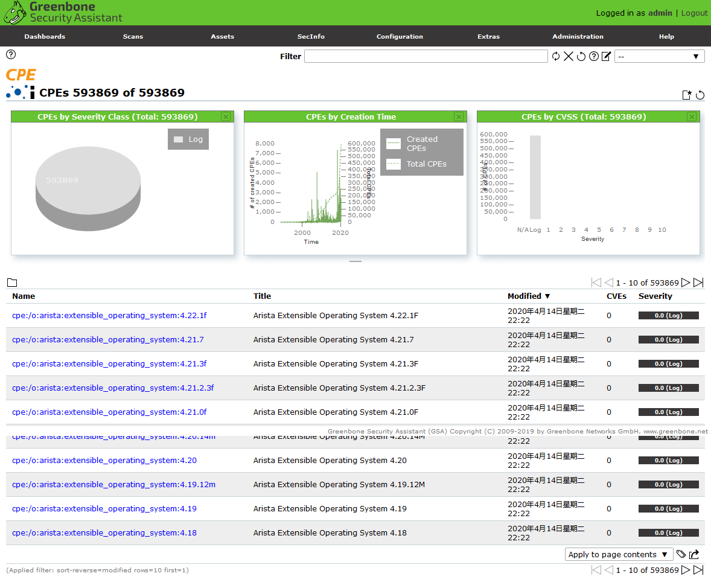Go to previous page in bottom pagination

coord(608,570)
